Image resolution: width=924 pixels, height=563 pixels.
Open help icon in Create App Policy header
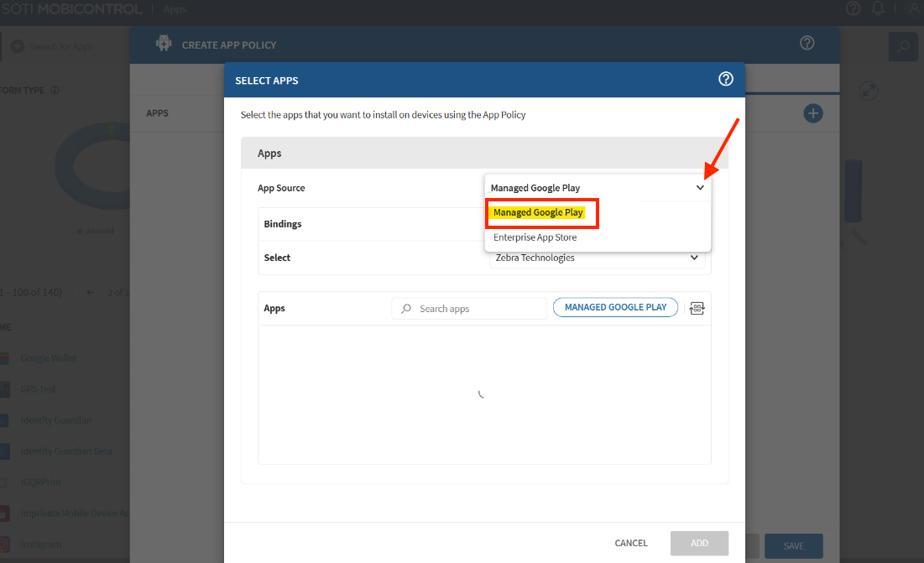807,43
